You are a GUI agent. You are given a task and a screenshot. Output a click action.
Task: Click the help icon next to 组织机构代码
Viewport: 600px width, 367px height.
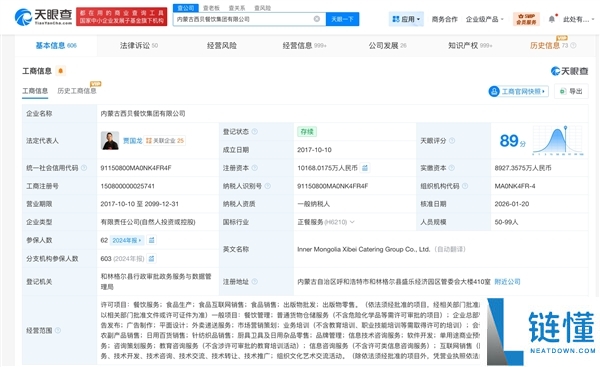click(x=465, y=186)
